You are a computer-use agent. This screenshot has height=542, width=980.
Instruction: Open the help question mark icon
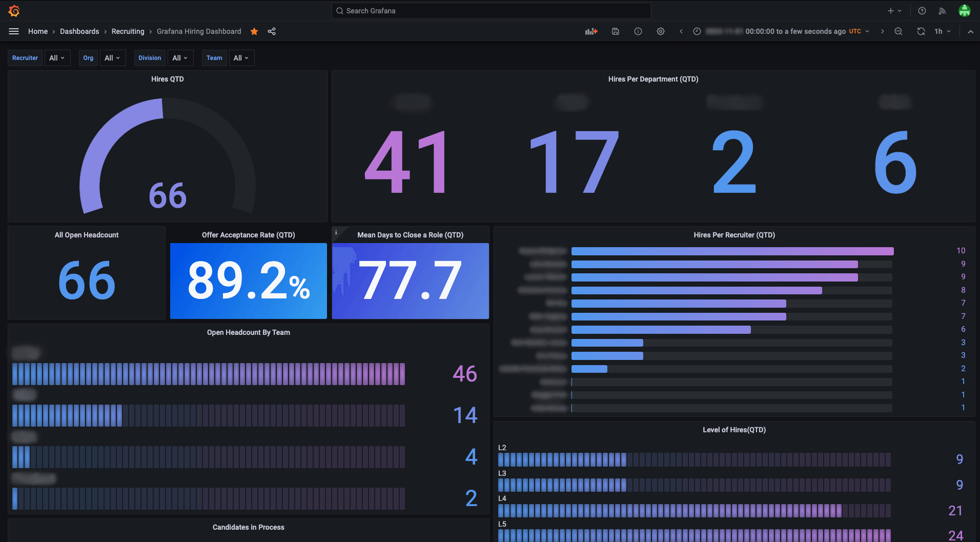point(921,11)
